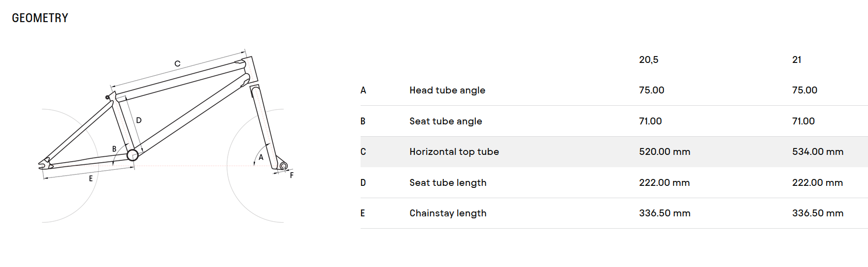Click the A angle label near the fork

point(261,157)
